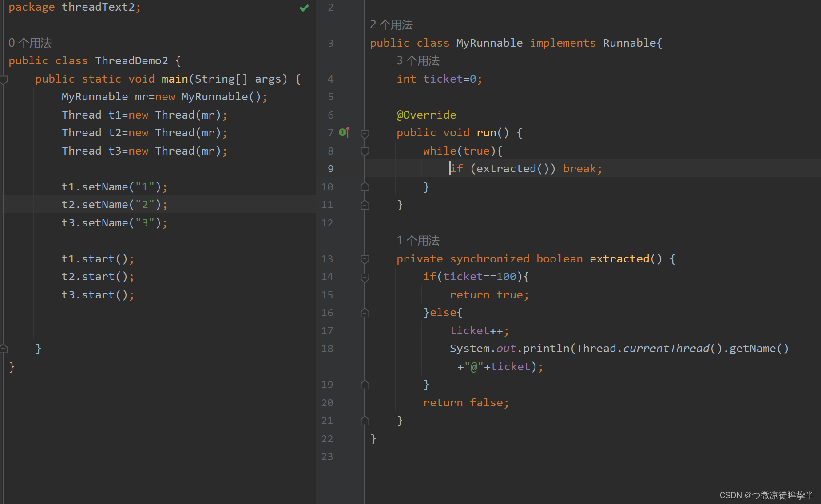Click 'Thread t2=new Thread(mr);' line
The height and width of the screenshot is (504, 821).
[x=144, y=133]
